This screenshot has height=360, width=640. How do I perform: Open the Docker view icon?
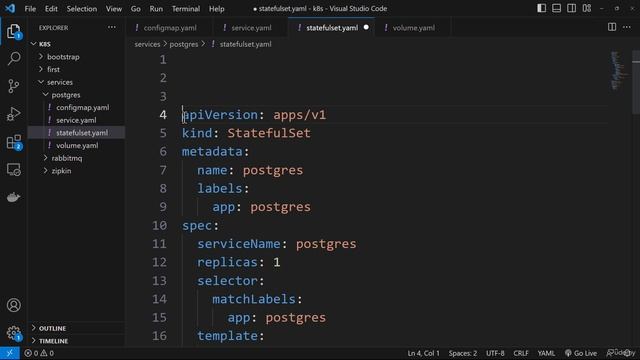click(x=13, y=197)
